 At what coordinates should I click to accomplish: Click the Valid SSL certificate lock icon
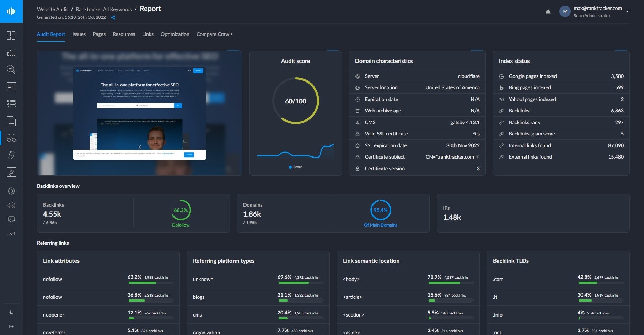pos(358,134)
